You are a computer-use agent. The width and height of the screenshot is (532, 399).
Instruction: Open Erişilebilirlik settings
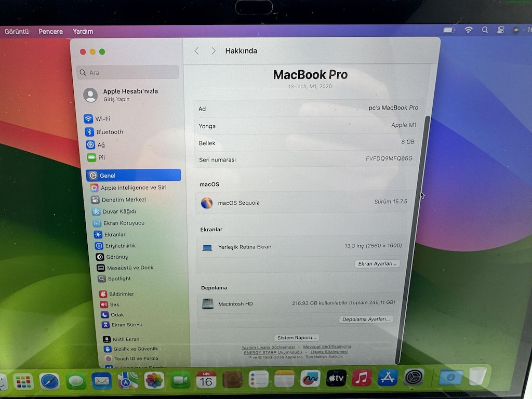[115, 246]
